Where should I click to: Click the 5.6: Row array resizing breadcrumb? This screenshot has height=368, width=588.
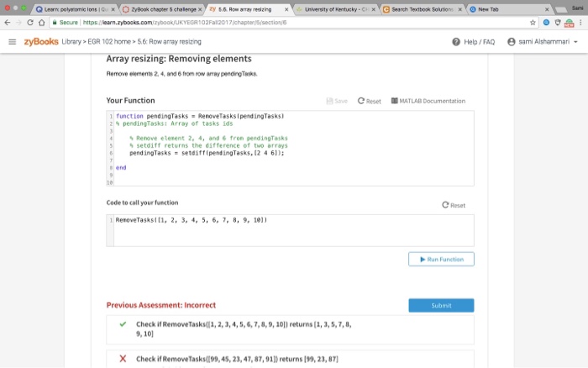(x=169, y=42)
